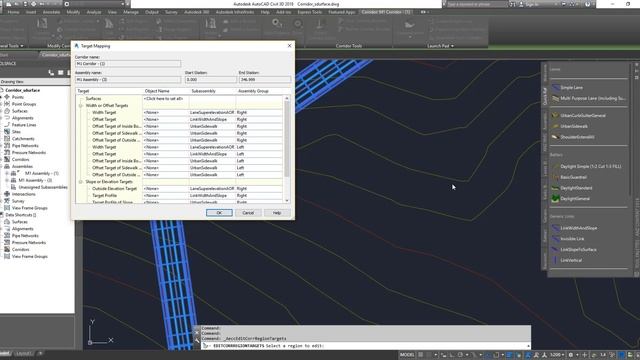Click the help question-mark icon in title bar
The image size is (640, 360).
point(588,4)
